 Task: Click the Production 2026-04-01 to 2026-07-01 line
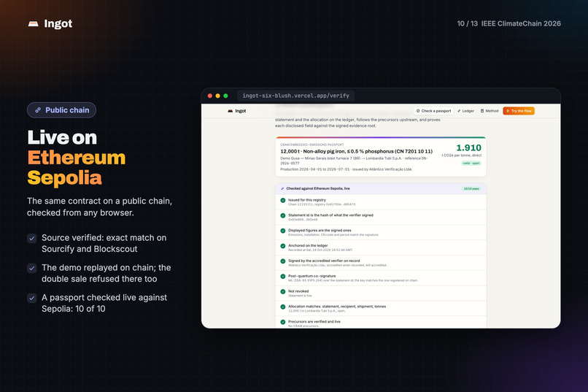point(346,169)
